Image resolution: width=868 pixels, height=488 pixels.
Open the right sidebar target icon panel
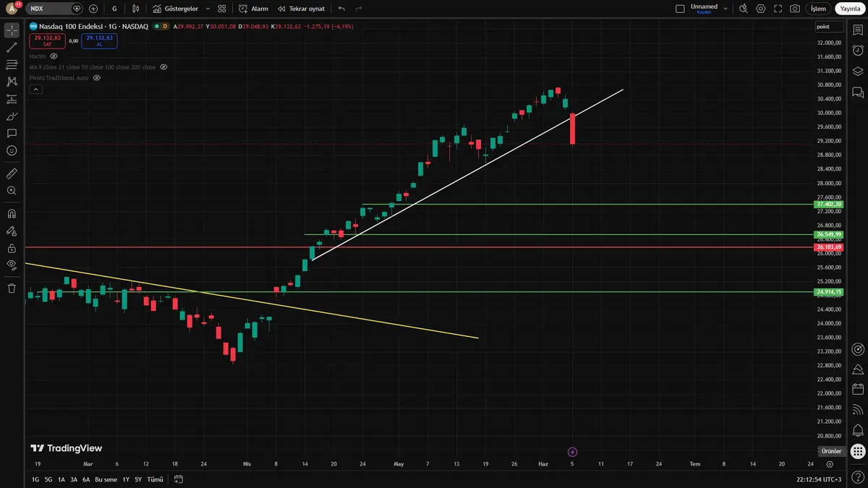(x=858, y=349)
